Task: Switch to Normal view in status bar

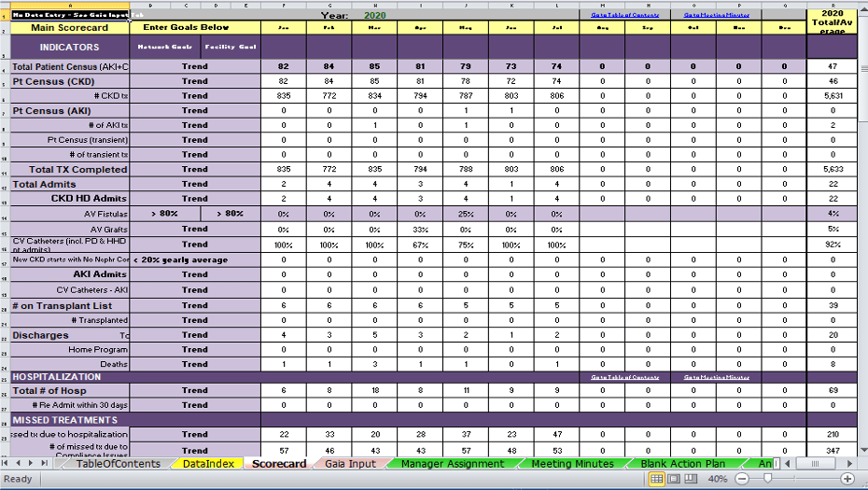Action: (x=656, y=479)
